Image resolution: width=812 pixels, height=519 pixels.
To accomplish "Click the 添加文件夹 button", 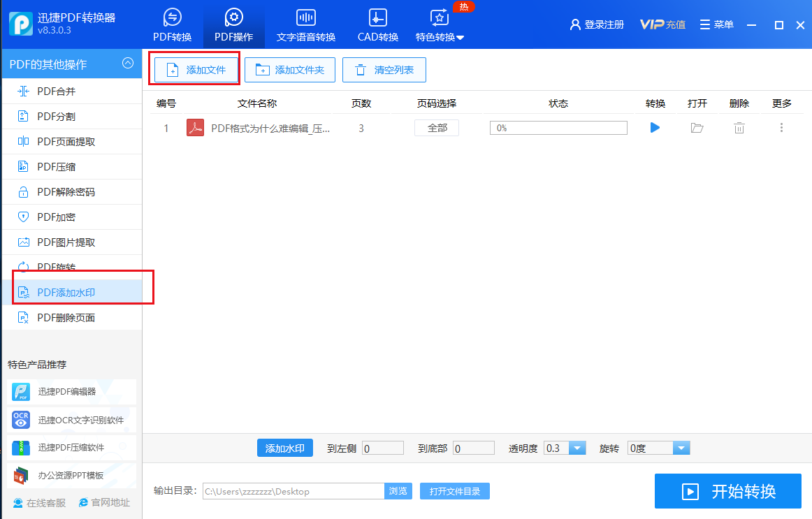I will [x=290, y=70].
